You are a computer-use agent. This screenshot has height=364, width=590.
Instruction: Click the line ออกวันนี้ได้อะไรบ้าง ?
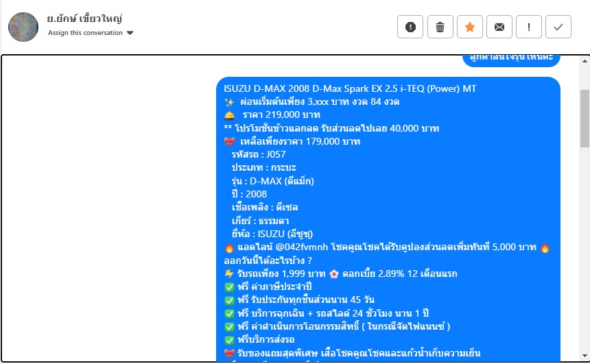[268, 260]
